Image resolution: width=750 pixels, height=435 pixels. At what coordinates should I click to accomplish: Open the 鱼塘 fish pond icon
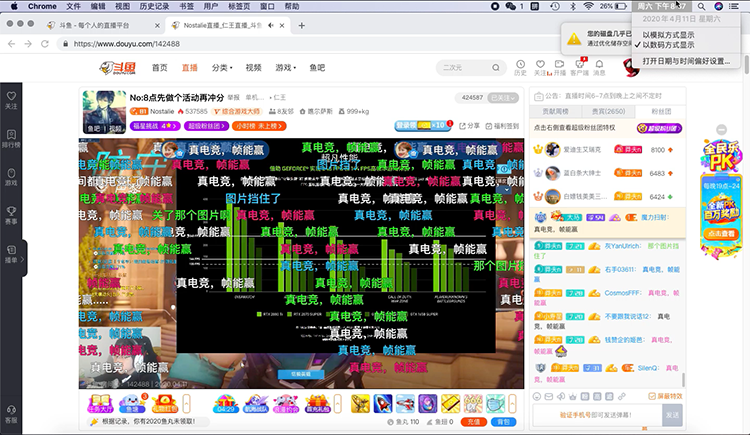tap(132, 404)
